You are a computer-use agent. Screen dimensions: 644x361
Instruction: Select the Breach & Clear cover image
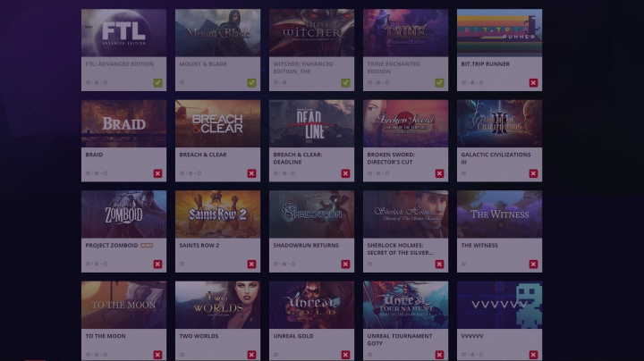coord(217,123)
